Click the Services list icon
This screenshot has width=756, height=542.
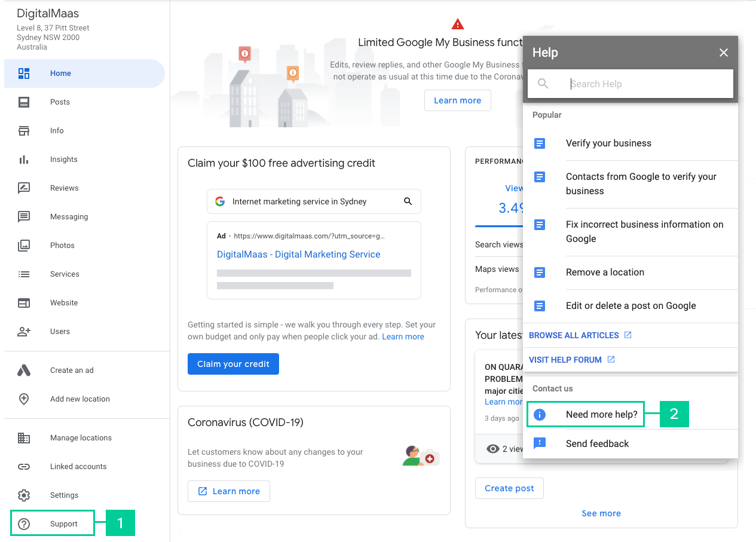(24, 274)
